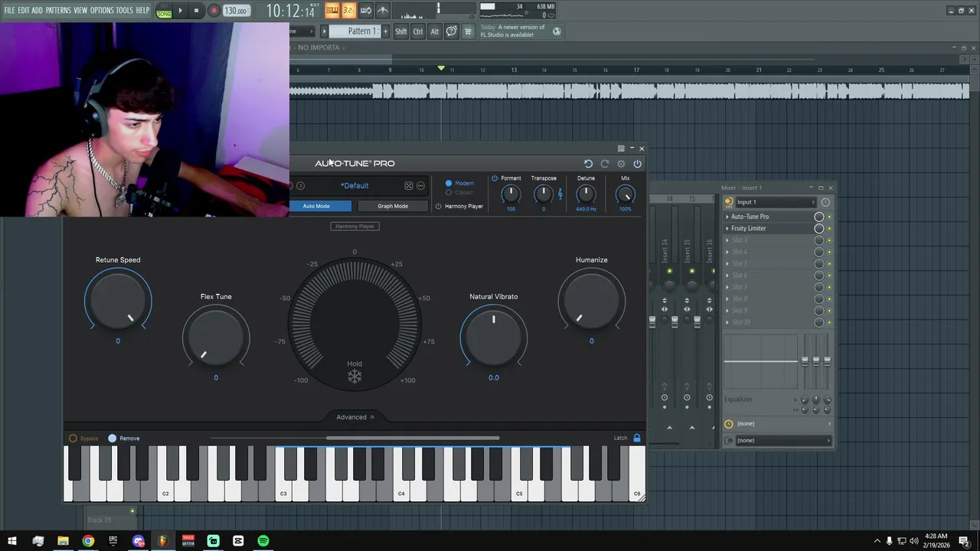Toggle typing keyboard to piano icon
The height and width of the screenshot is (551, 980).
332,10
